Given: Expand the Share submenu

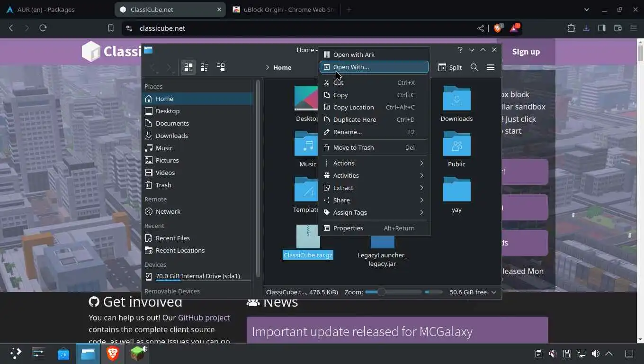Looking at the screenshot, I should tap(374, 200).
